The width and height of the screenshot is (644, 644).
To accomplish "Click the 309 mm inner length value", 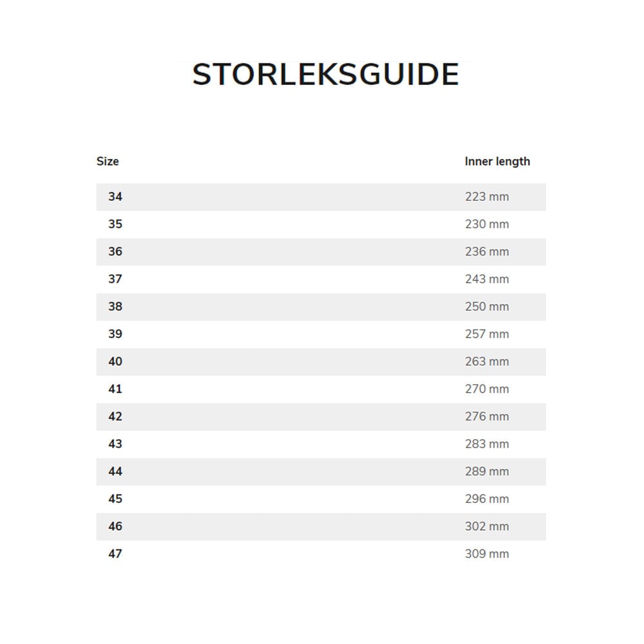I will click(487, 554).
